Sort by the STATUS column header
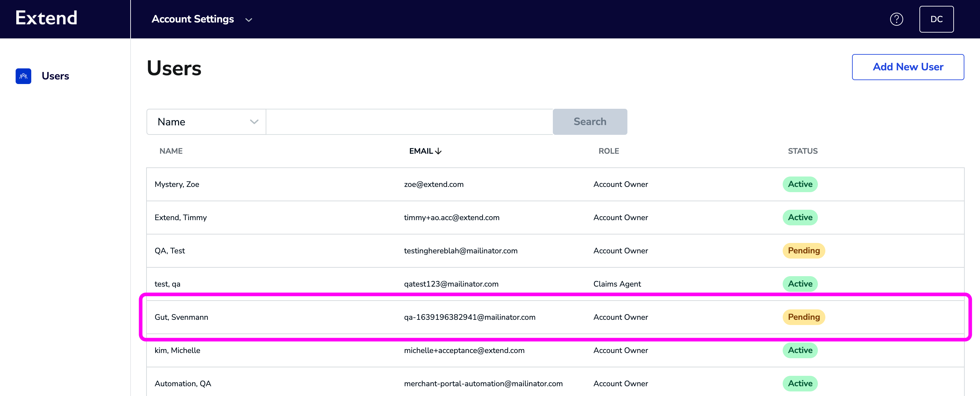 point(803,151)
